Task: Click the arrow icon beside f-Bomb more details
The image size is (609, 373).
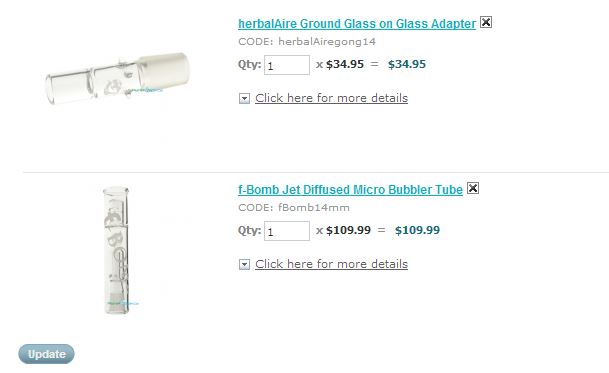Action: click(244, 265)
